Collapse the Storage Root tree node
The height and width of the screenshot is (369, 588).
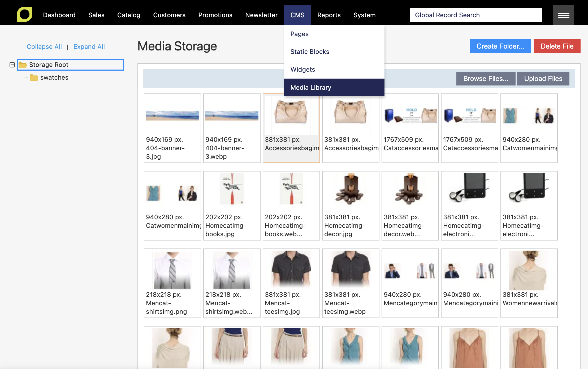click(x=12, y=65)
